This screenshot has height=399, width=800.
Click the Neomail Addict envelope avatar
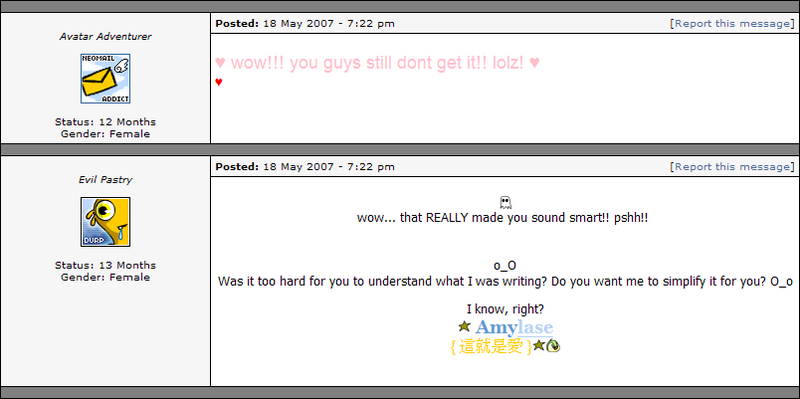[x=105, y=79]
